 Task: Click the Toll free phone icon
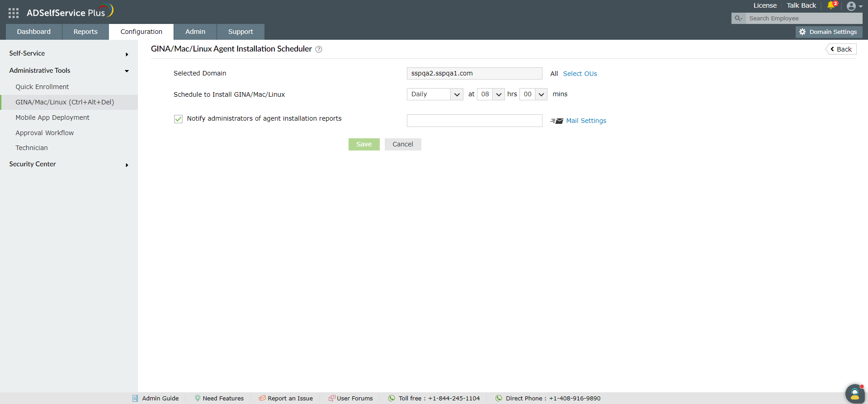(x=392, y=398)
